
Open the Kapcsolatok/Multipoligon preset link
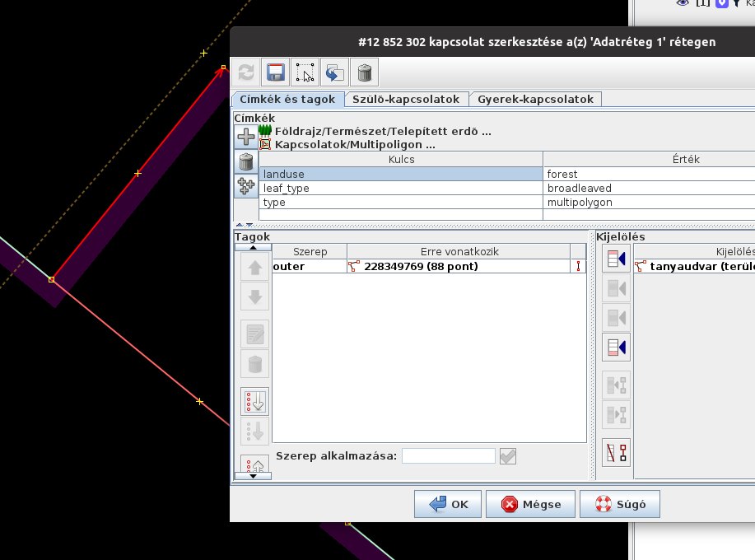point(355,144)
